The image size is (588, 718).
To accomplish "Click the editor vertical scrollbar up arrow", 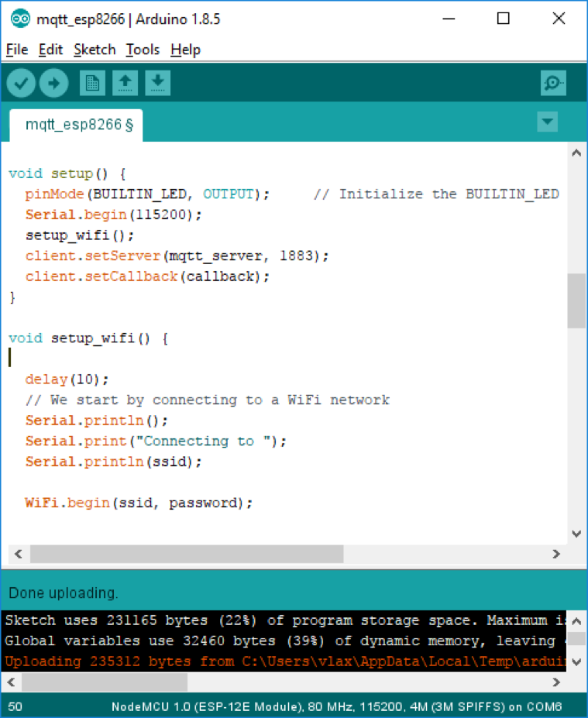I will coord(576,153).
